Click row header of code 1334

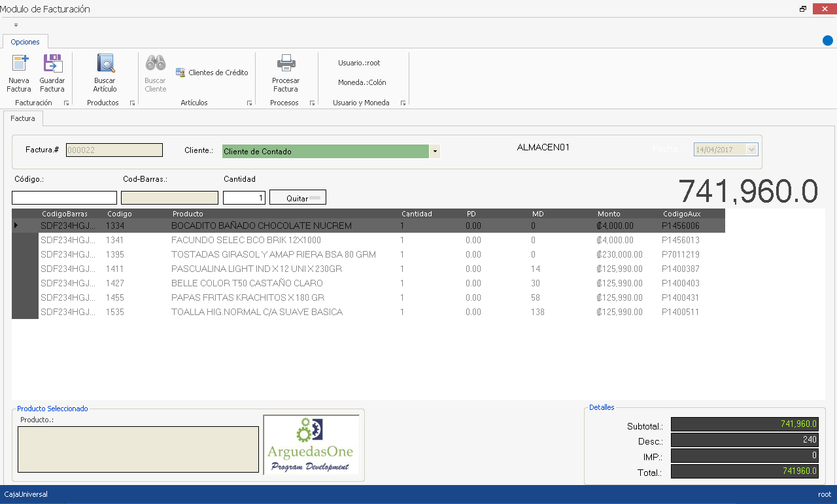(x=26, y=226)
